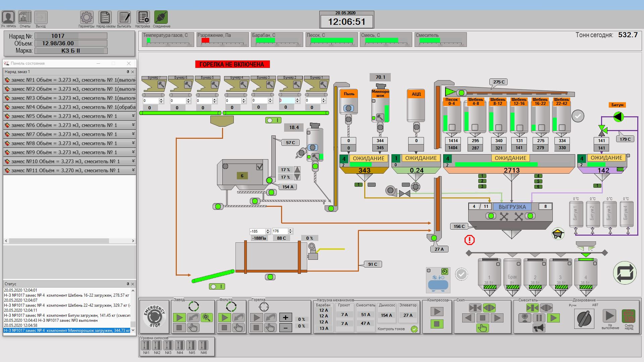Image resolution: width=644 pixels, height=362 pixels.
Task: Open the Уч. запись account icon
Action: coord(8,17)
